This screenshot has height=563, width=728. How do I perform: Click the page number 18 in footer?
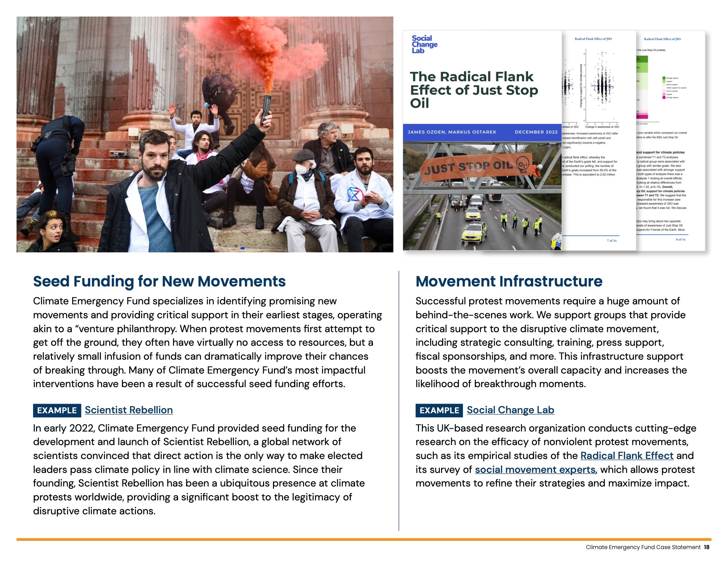pos(707,547)
